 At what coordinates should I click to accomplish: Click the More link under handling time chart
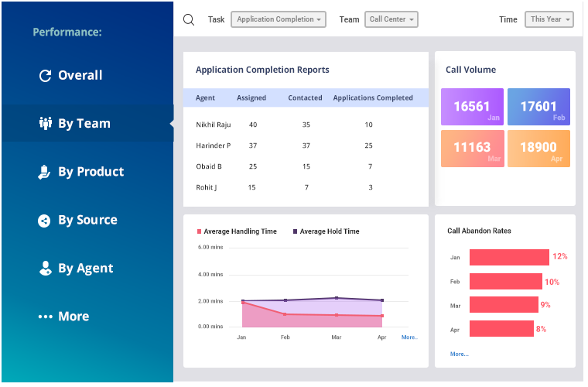pos(409,337)
